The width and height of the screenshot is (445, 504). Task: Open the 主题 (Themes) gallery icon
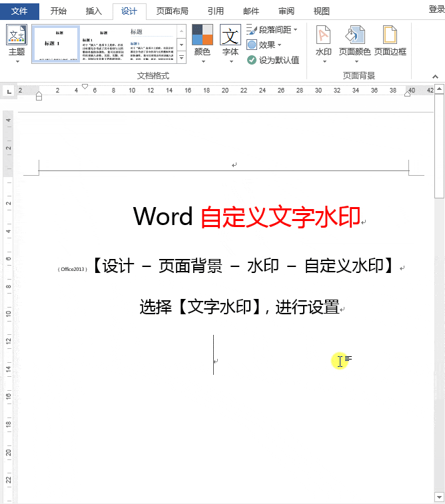(17, 35)
